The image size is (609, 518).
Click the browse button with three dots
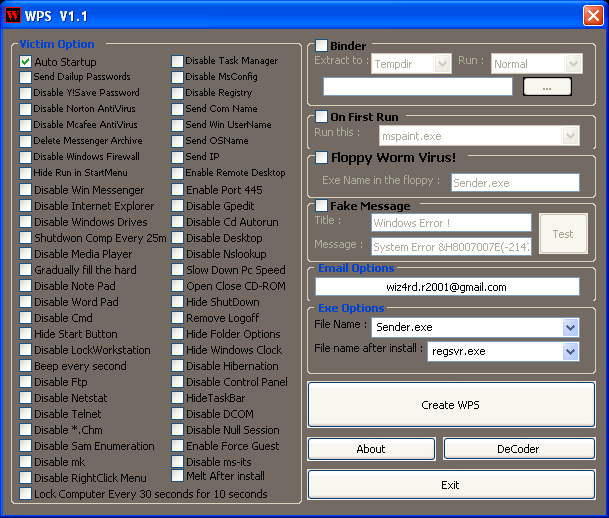[547, 87]
